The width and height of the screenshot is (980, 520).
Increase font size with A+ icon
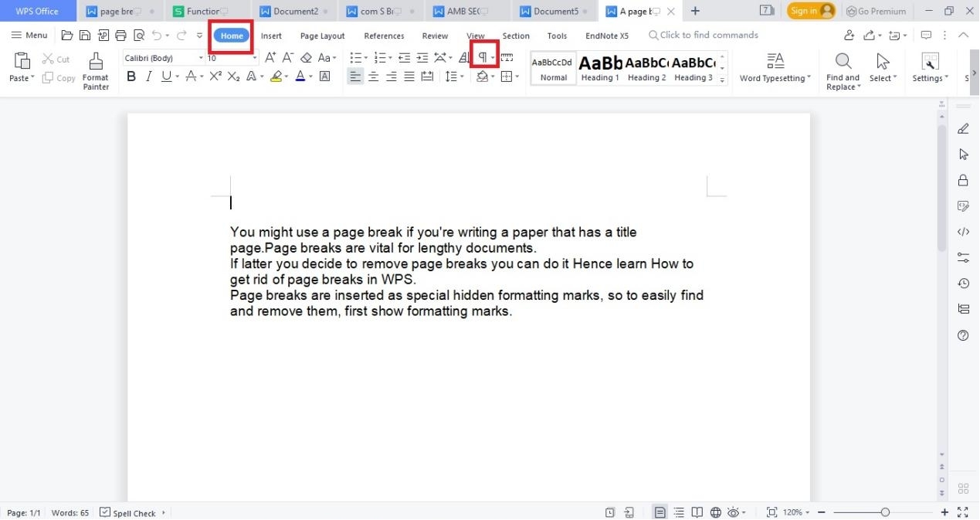click(270, 58)
